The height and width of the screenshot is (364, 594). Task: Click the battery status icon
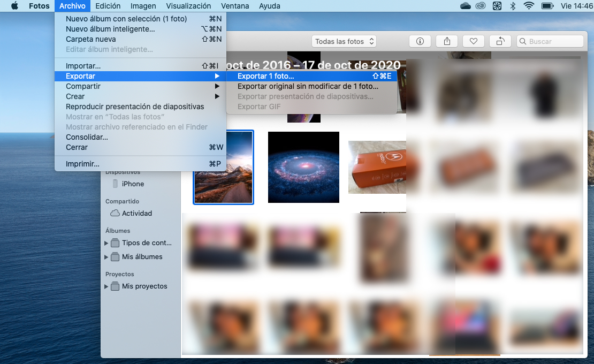547,6
